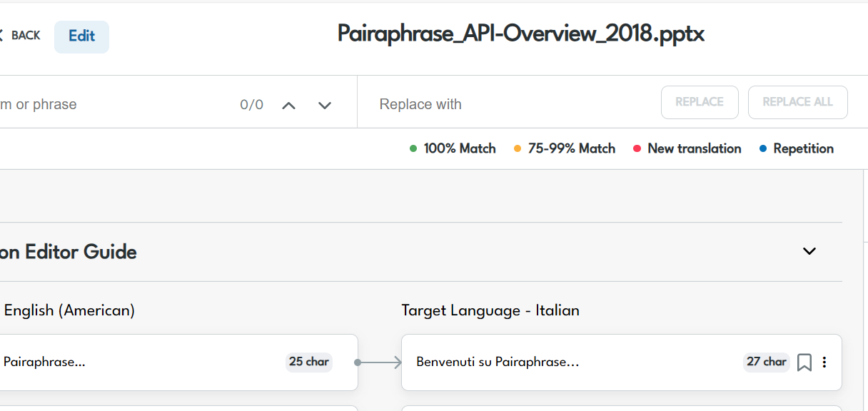Click the Edit button
This screenshot has width=868, height=411.
tap(81, 35)
